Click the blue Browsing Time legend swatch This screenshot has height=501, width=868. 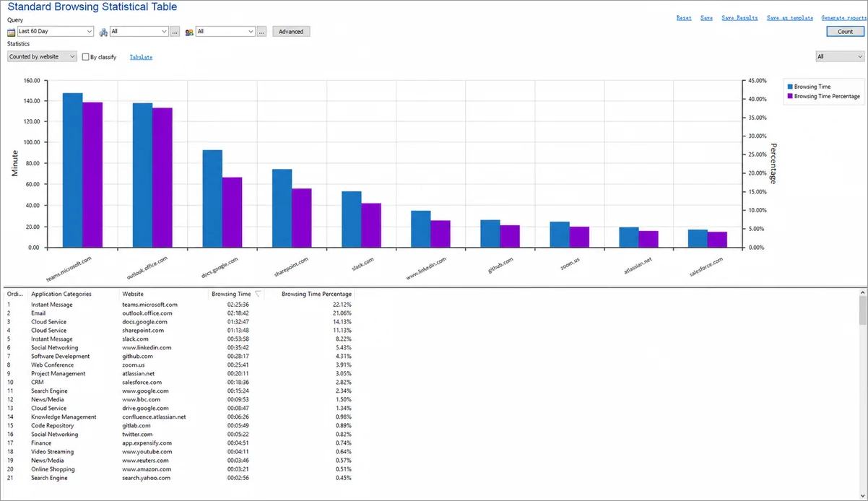(x=789, y=87)
